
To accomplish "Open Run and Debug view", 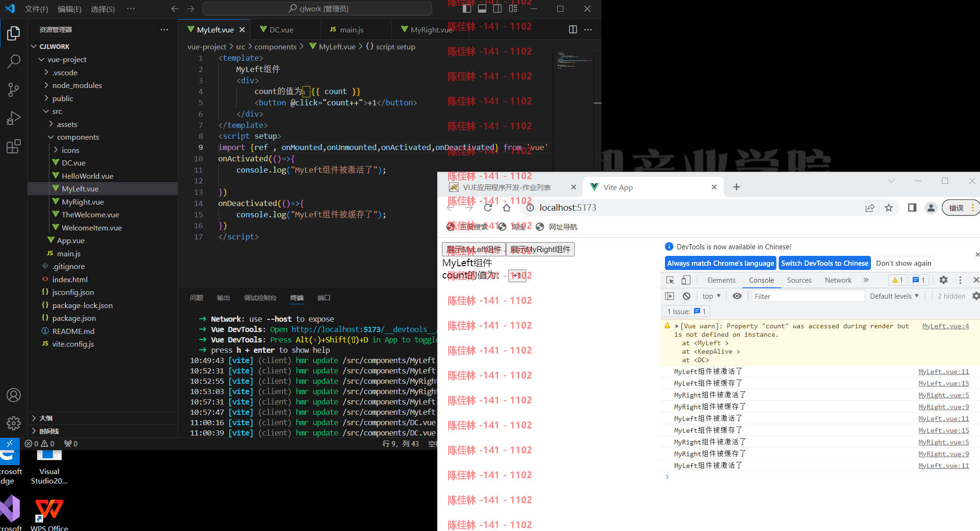I will point(14,118).
